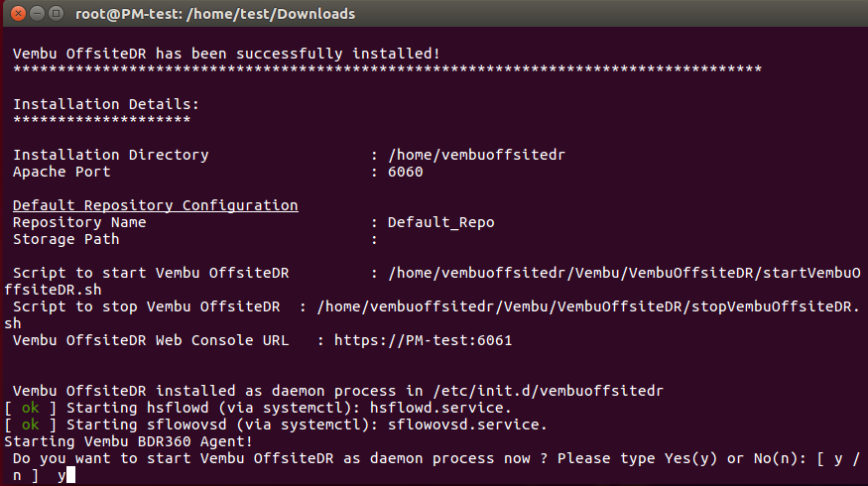Viewport: 868px width, 486px height.
Task: Click the startVembuOffsiteDR script path
Action: [x=432, y=282]
